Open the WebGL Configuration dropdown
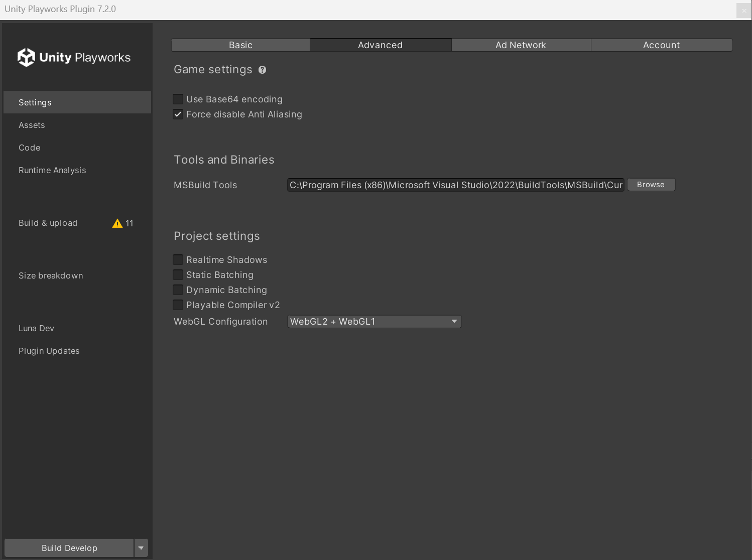The width and height of the screenshot is (752, 560). 374,322
